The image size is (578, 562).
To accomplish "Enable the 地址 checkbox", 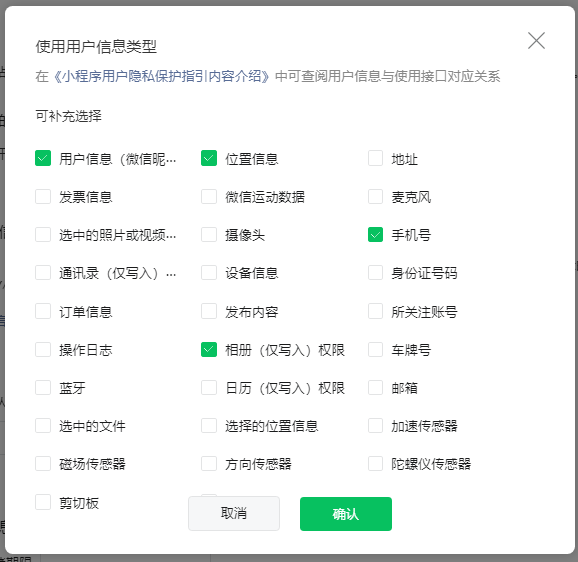I will (x=376, y=158).
